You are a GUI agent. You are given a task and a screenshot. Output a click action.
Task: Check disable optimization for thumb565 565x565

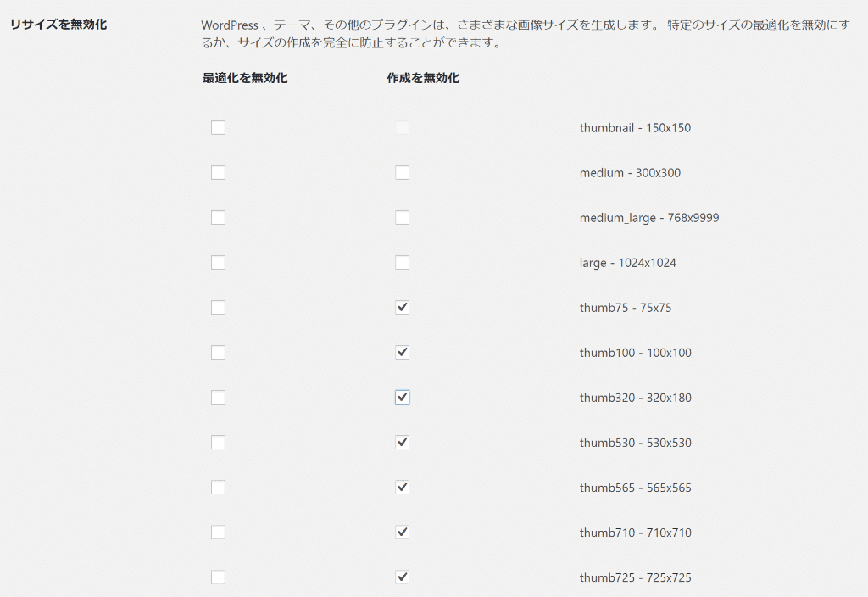218,488
